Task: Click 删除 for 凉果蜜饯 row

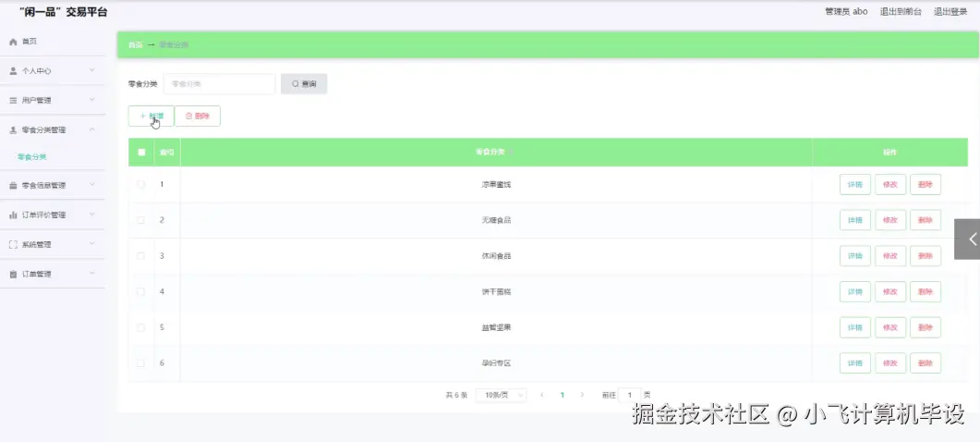Action: (x=925, y=185)
